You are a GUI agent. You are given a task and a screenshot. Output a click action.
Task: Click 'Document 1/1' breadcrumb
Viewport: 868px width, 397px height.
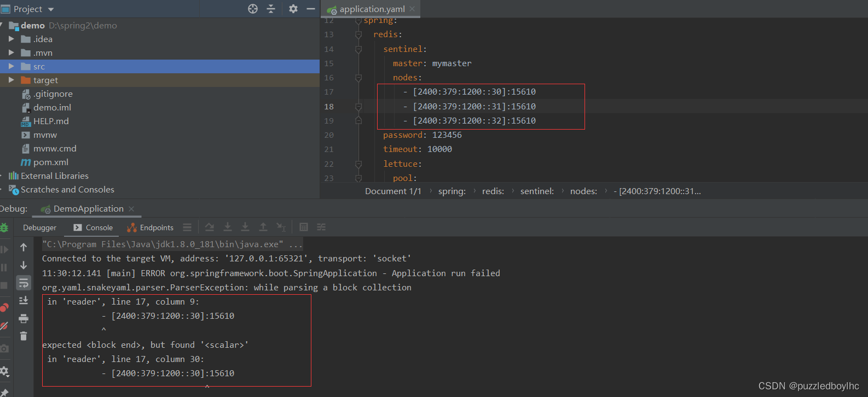[x=393, y=191]
